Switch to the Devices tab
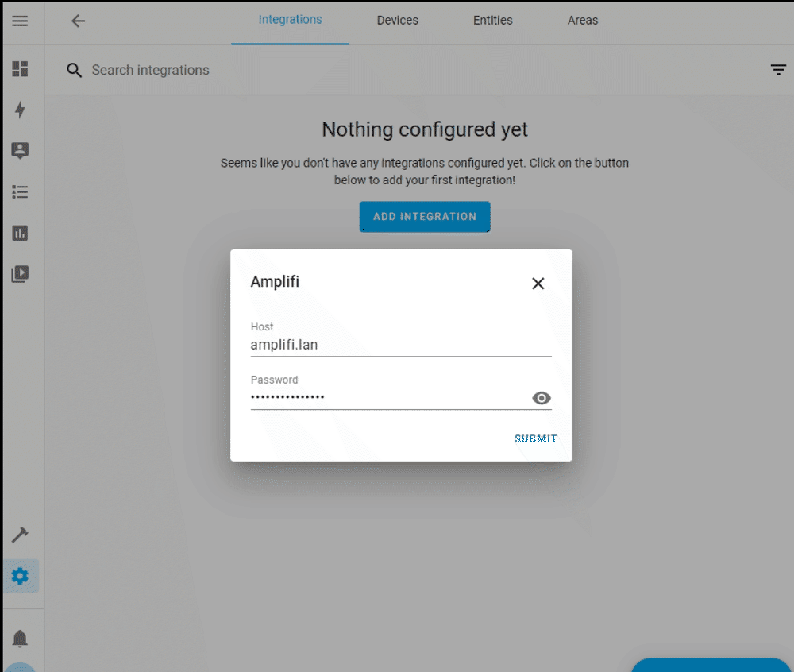 [x=398, y=21]
